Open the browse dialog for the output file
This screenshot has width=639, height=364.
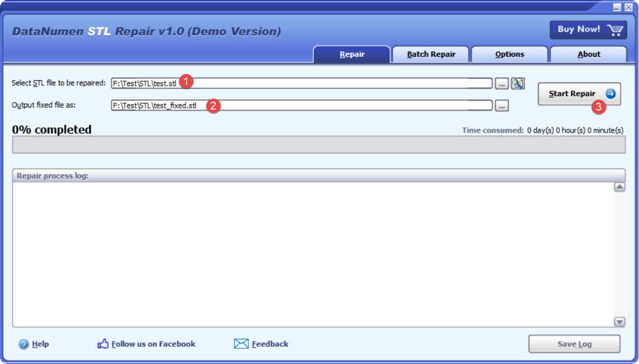pyautogui.click(x=501, y=105)
